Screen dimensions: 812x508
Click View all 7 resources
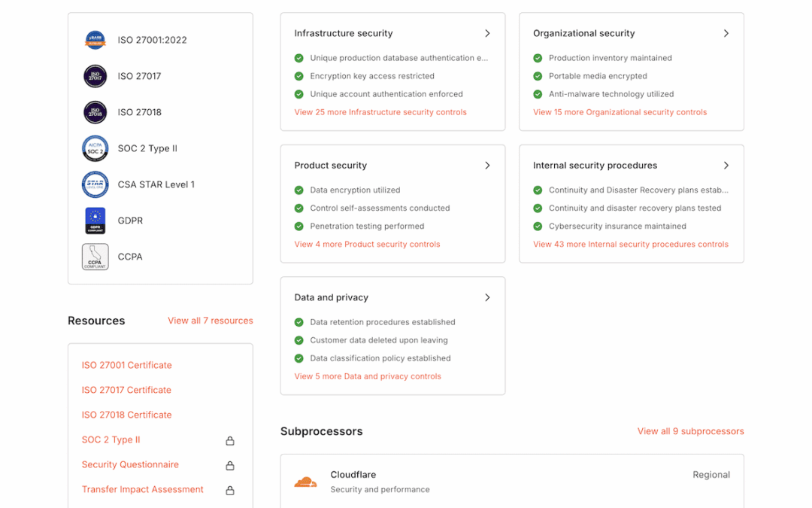(x=211, y=321)
